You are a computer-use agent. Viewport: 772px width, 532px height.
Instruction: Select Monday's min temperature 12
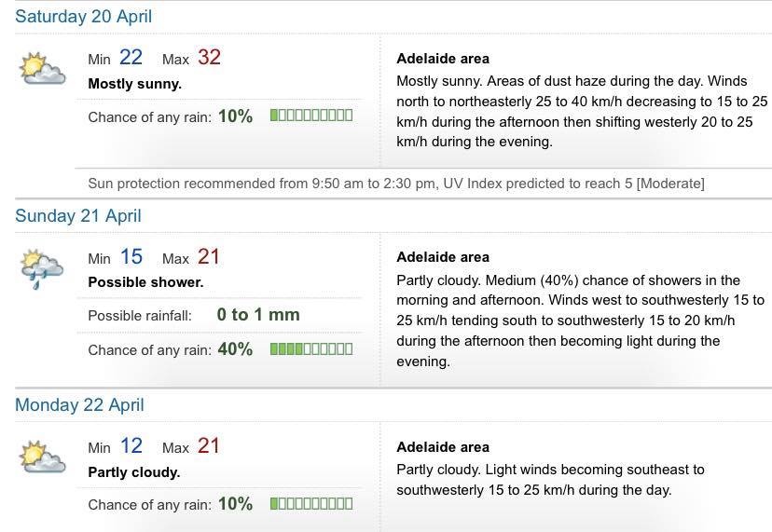(x=131, y=446)
